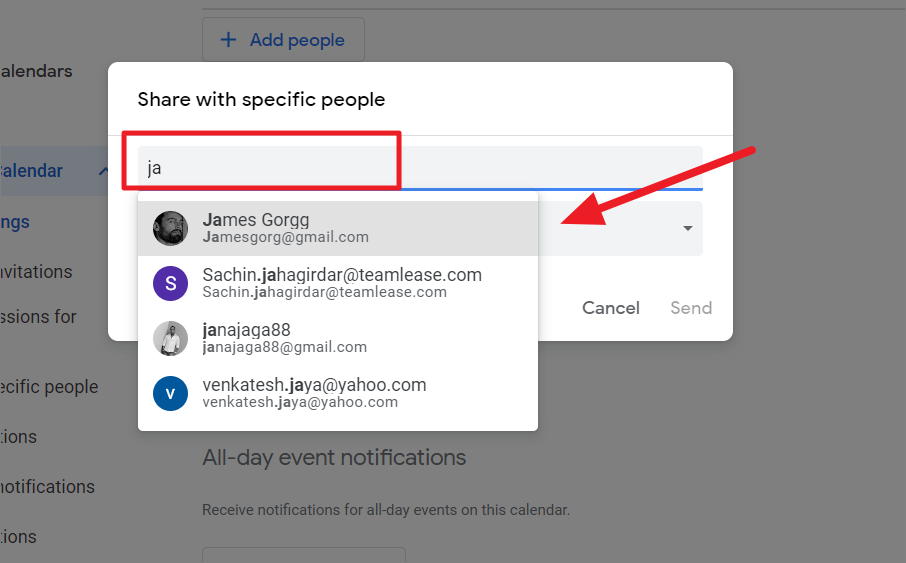
Task: Open the permissions dropdown arrow
Action: pos(688,228)
